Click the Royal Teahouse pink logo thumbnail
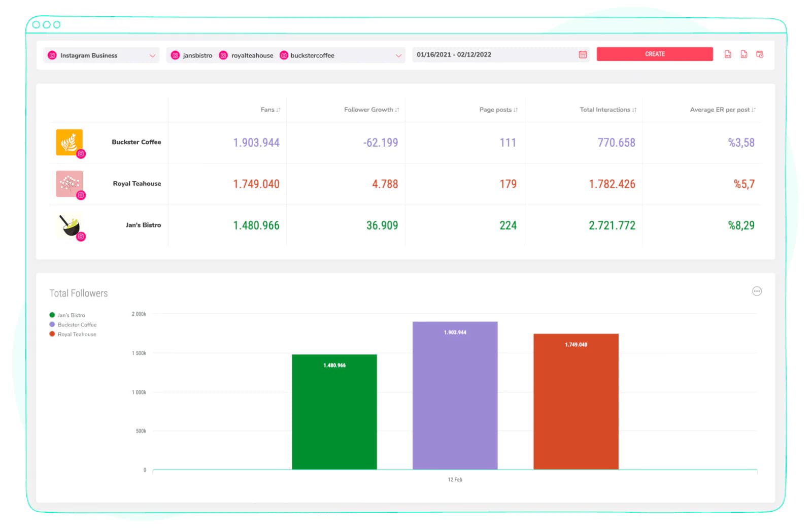The height and width of the screenshot is (528, 812). click(70, 184)
